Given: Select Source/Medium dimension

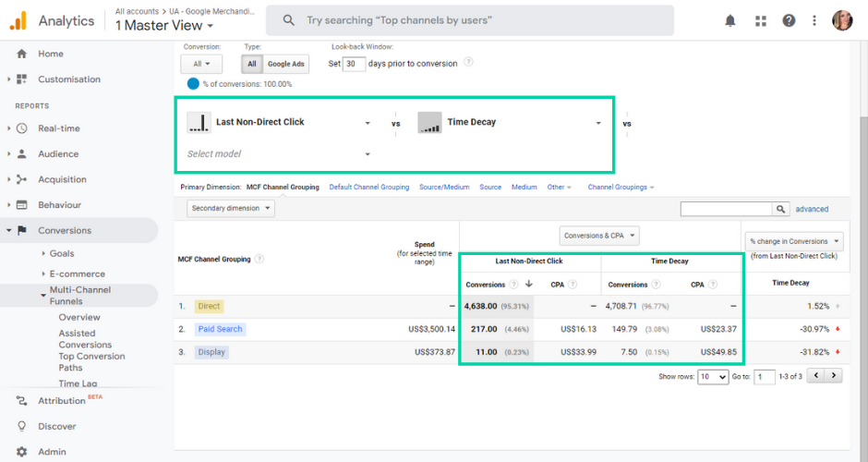Looking at the screenshot, I should coord(444,188).
